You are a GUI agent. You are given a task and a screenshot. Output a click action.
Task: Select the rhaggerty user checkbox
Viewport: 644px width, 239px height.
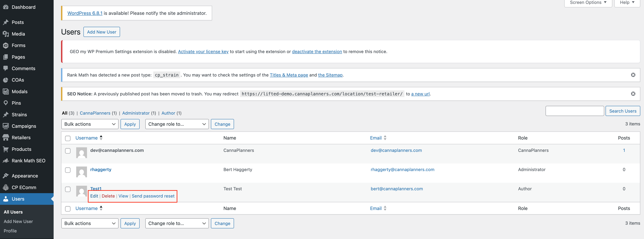68,170
